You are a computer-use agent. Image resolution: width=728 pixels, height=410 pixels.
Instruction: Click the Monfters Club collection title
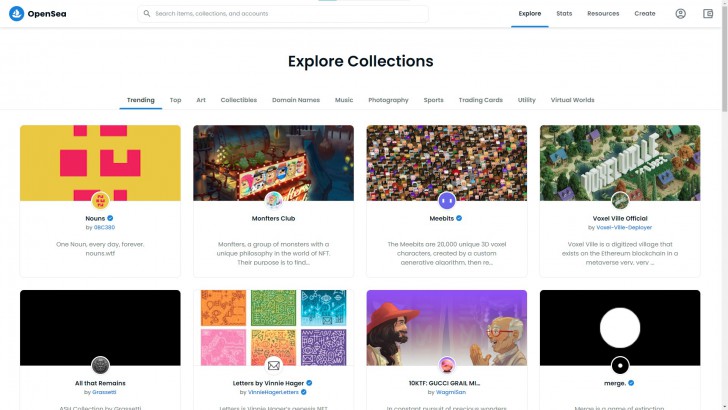(x=273, y=218)
